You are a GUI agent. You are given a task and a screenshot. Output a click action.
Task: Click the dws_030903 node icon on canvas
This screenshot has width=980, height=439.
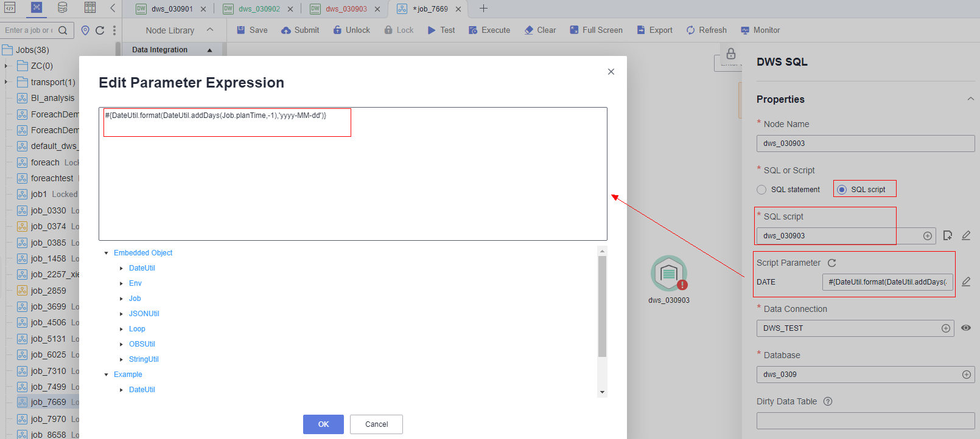click(x=668, y=274)
